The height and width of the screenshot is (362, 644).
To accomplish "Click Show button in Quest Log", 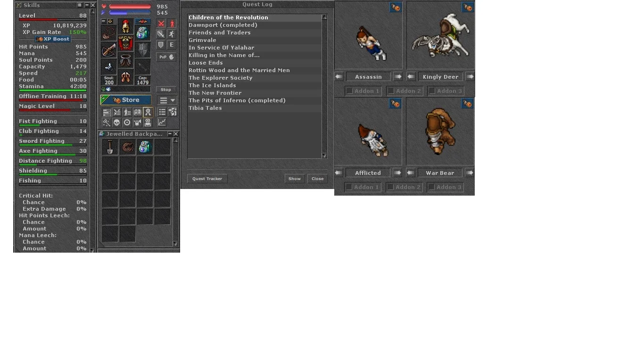I will pyautogui.click(x=295, y=179).
